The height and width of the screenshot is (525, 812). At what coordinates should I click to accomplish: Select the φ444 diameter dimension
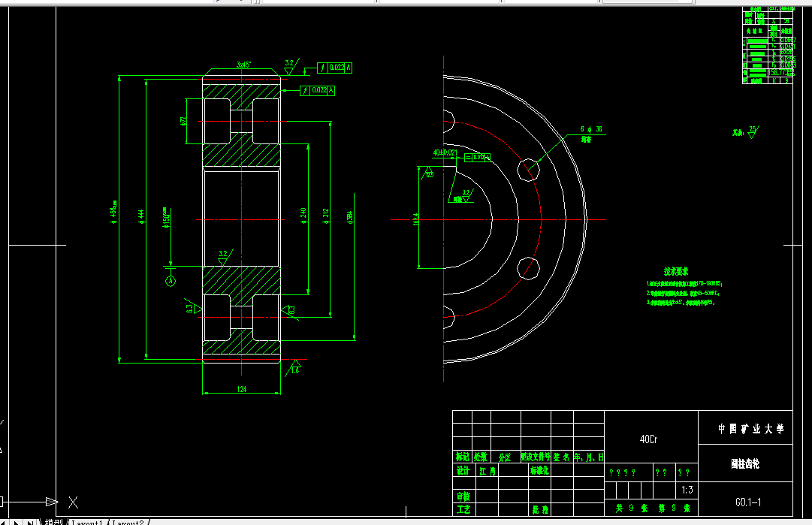tap(141, 216)
